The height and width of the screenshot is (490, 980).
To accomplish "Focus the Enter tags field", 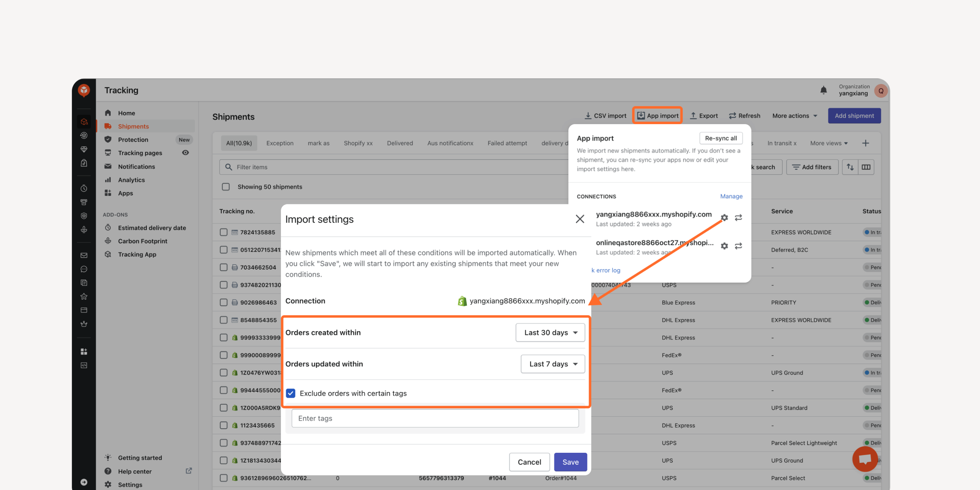I will click(435, 418).
